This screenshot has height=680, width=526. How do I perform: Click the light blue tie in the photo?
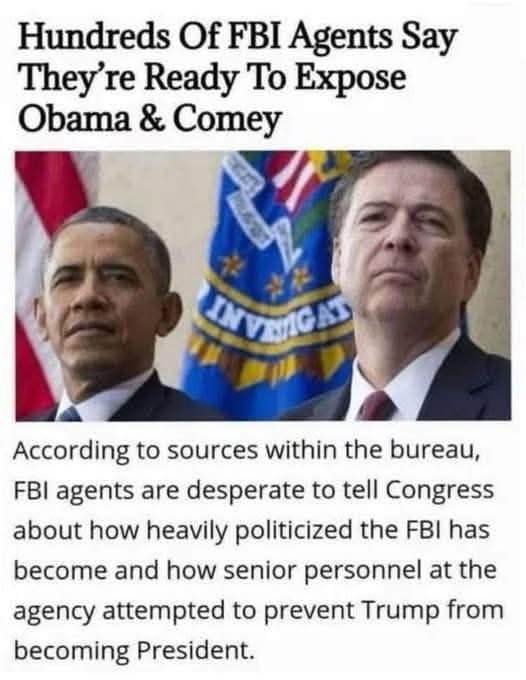69,413
